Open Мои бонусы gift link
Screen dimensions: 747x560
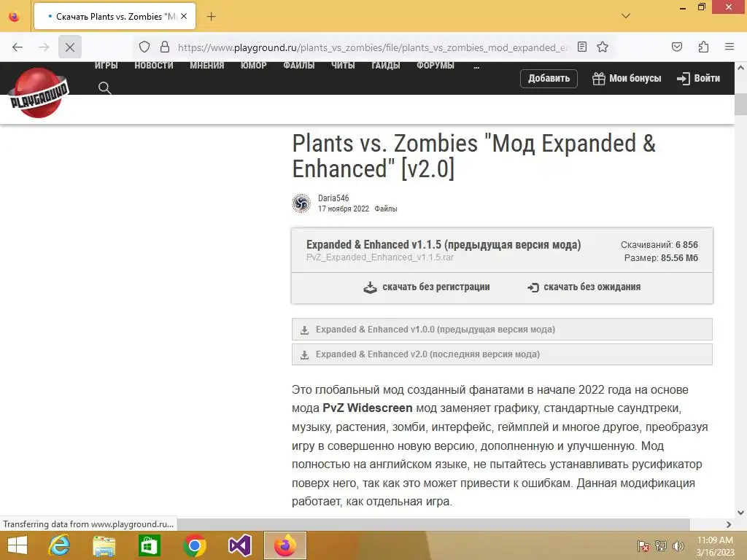click(627, 79)
